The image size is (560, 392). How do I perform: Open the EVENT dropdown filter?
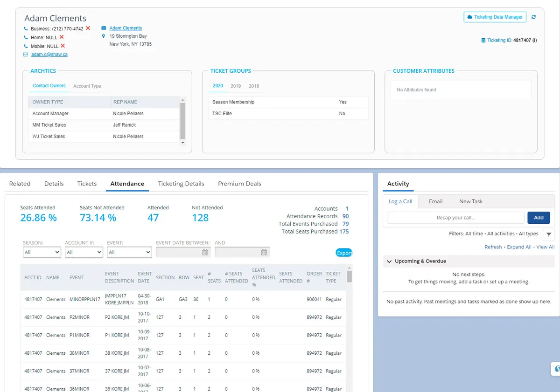coord(129,252)
